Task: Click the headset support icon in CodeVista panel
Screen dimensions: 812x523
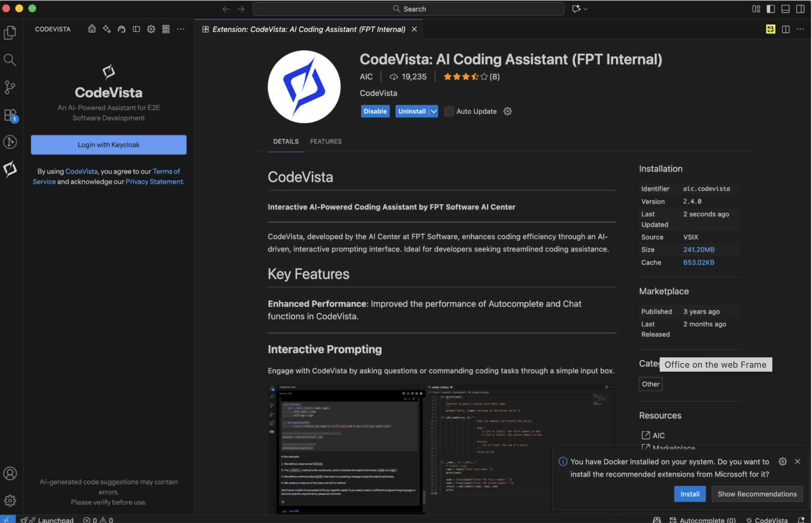Action: 122,29
